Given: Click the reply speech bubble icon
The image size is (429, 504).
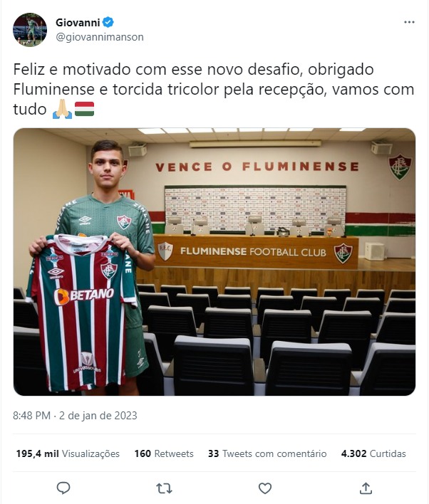Looking at the screenshot, I should tap(63, 488).
